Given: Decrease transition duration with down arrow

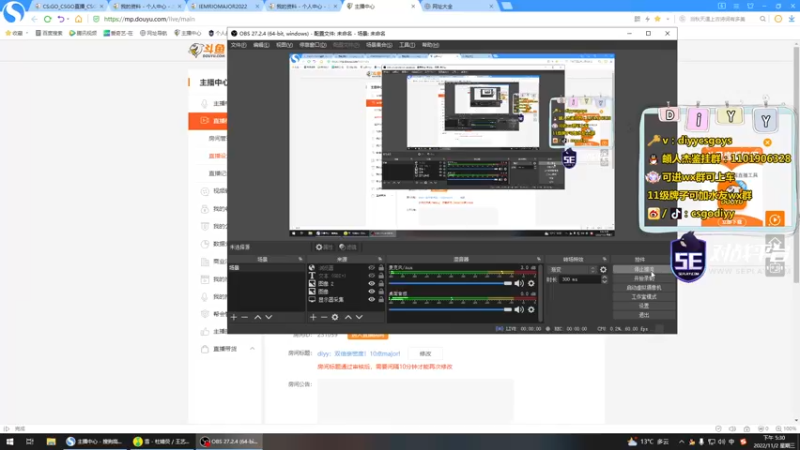Looking at the screenshot, I should point(605,282).
